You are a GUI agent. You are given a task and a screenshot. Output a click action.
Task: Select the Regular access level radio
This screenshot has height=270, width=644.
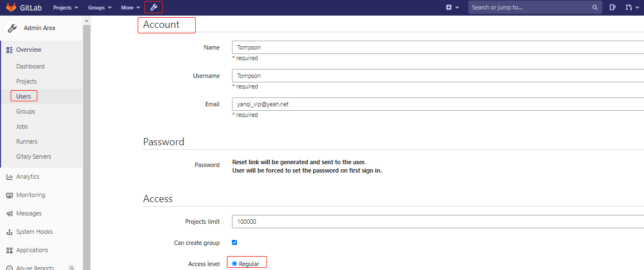(x=235, y=264)
